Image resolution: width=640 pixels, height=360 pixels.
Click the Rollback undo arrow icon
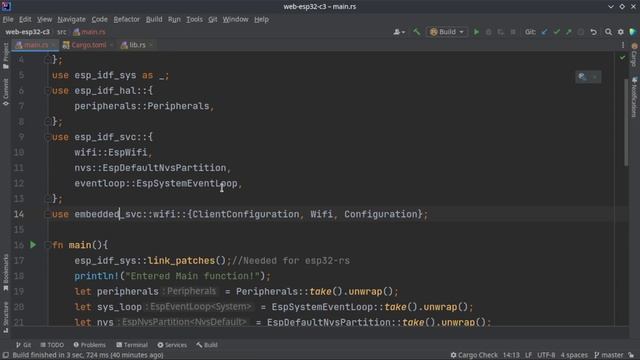(x=593, y=32)
